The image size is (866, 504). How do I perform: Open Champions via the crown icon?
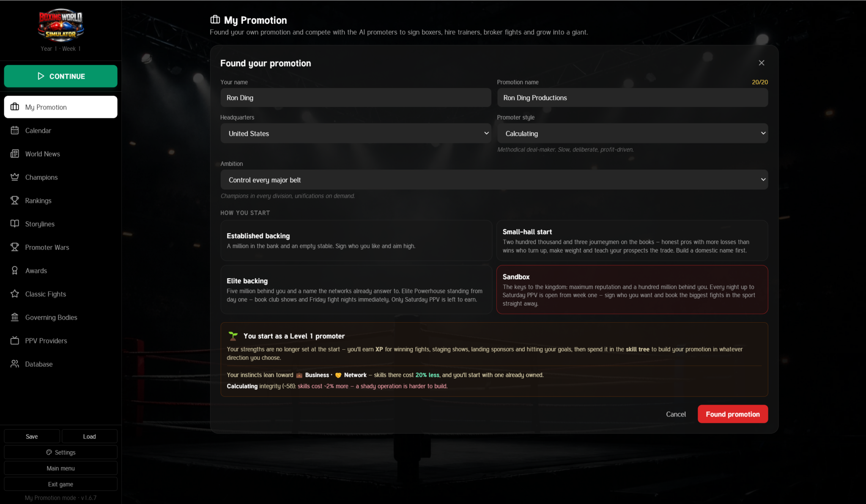tap(15, 177)
